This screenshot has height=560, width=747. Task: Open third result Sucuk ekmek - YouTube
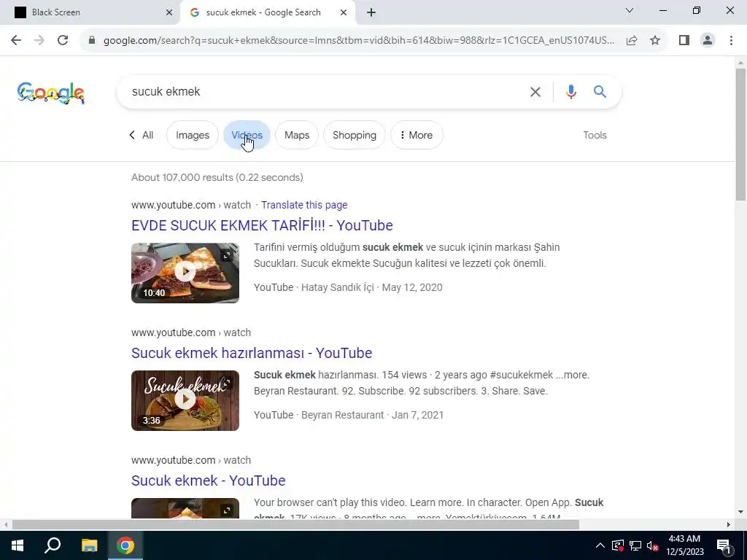[x=208, y=481]
